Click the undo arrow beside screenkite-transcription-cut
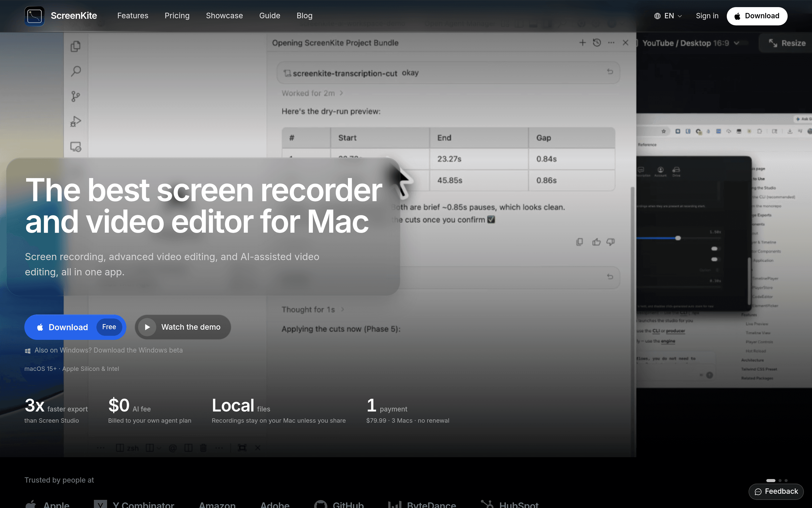The height and width of the screenshot is (508, 812). pyautogui.click(x=610, y=72)
